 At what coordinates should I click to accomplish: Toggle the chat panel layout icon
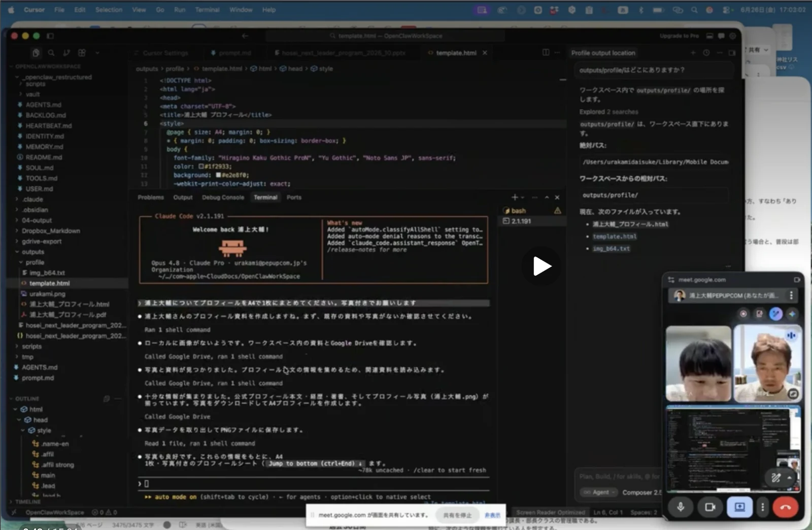(x=732, y=53)
